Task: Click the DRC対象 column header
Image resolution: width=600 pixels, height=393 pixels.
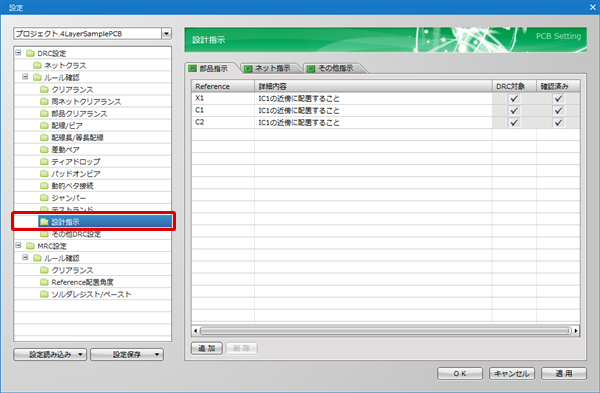Action: click(514, 86)
